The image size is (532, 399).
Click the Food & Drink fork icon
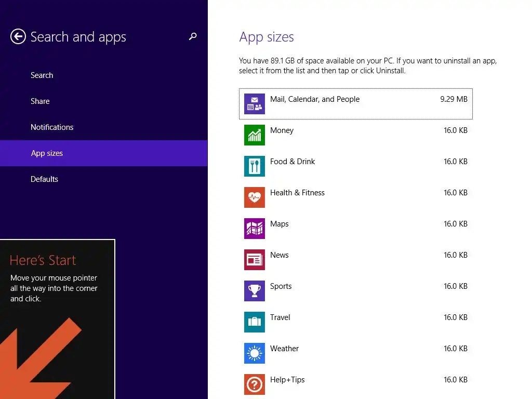pyautogui.click(x=255, y=166)
